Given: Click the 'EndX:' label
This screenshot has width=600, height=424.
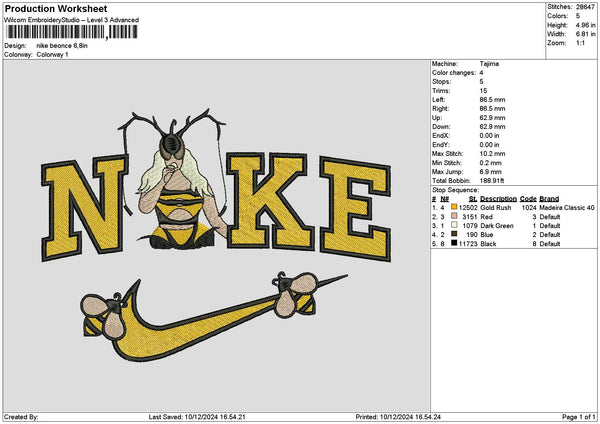Looking at the screenshot, I should click(x=441, y=136).
